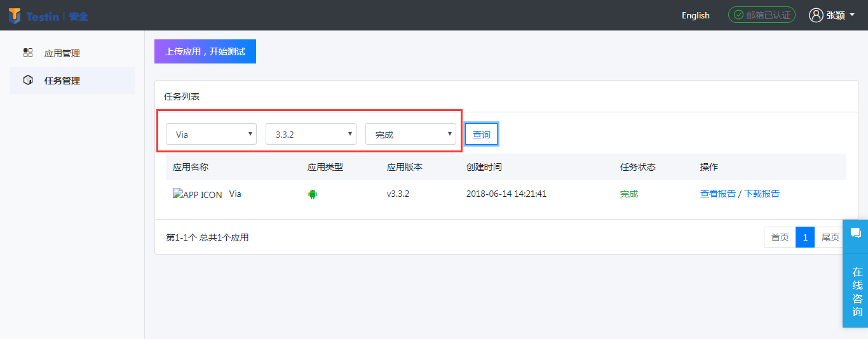Open the status dropdown showing 完成

click(410, 134)
